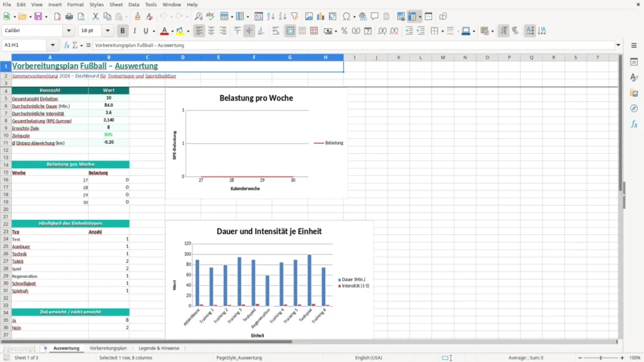The height and width of the screenshot is (362, 644).
Task: Click the zoom in plus button
Action: click(622, 358)
